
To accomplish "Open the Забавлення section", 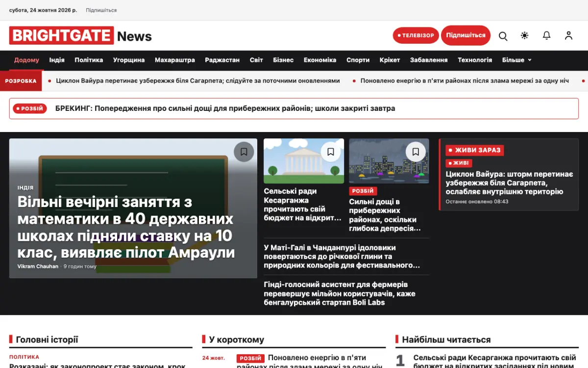I will (x=429, y=60).
